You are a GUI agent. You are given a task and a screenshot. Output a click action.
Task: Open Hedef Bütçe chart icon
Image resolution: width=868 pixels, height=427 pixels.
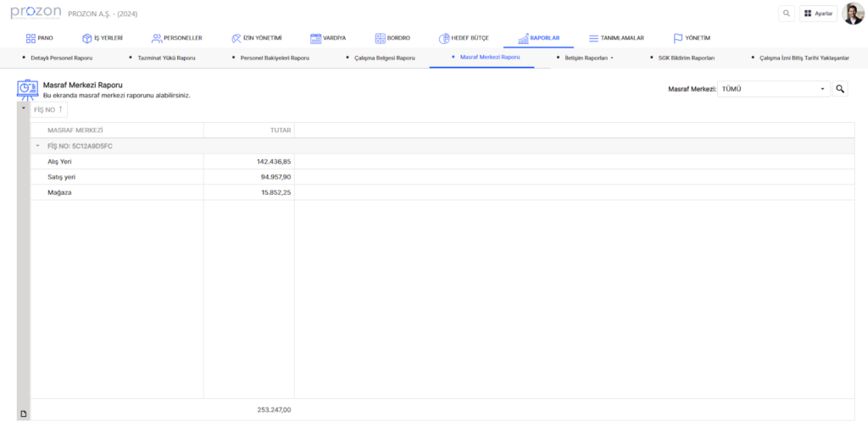click(444, 38)
